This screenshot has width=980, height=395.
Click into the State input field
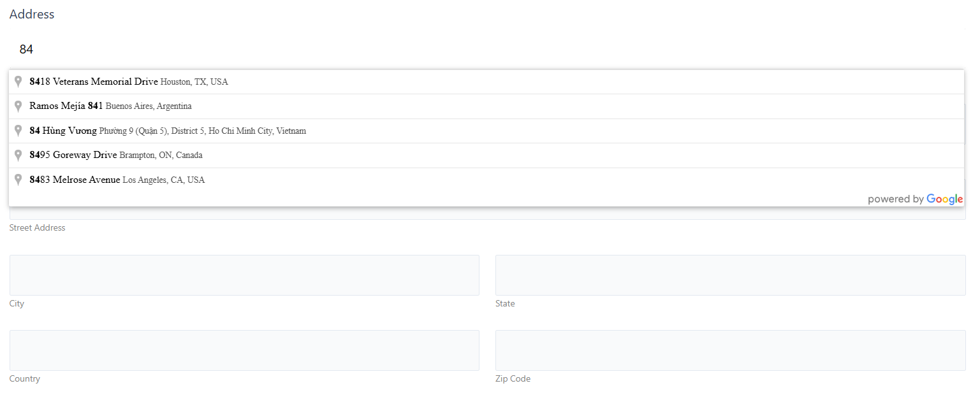pos(730,275)
